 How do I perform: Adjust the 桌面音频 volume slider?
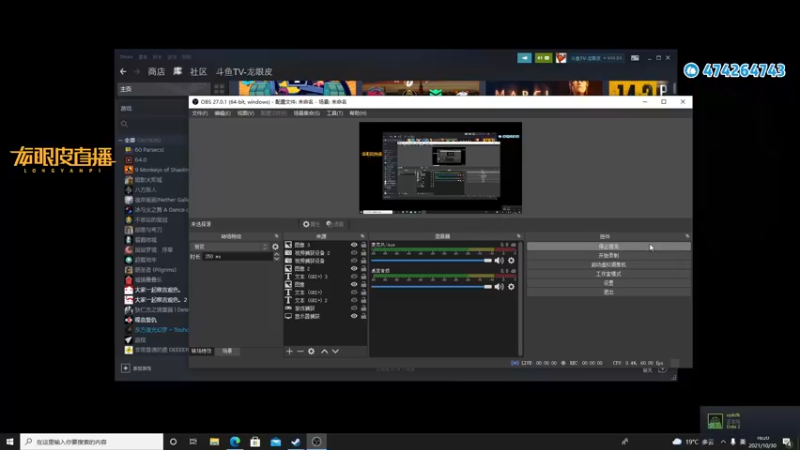point(432,287)
